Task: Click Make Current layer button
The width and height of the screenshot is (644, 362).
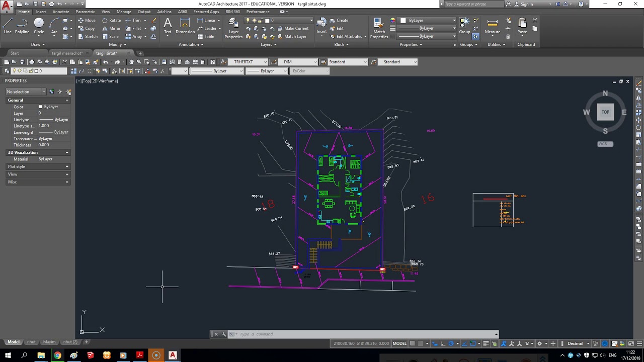Action: pyautogui.click(x=293, y=29)
